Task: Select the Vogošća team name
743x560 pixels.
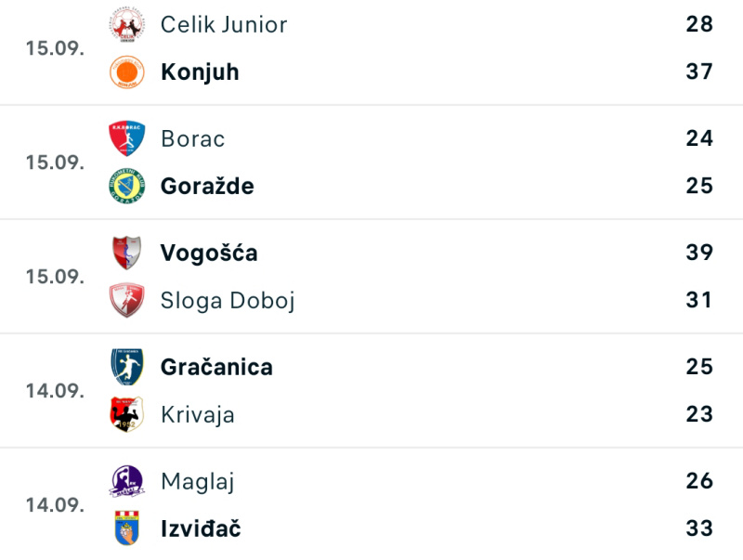Action: pyautogui.click(x=209, y=253)
